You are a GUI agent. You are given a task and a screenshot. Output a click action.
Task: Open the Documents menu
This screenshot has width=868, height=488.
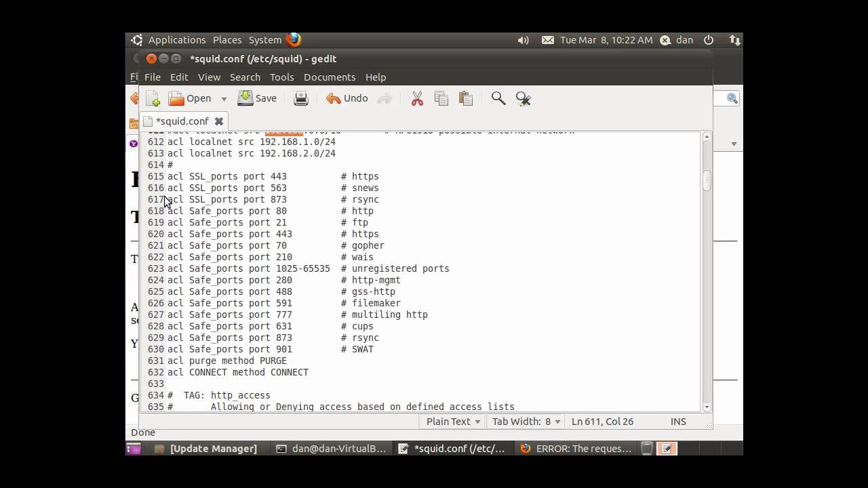[x=330, y=77]
